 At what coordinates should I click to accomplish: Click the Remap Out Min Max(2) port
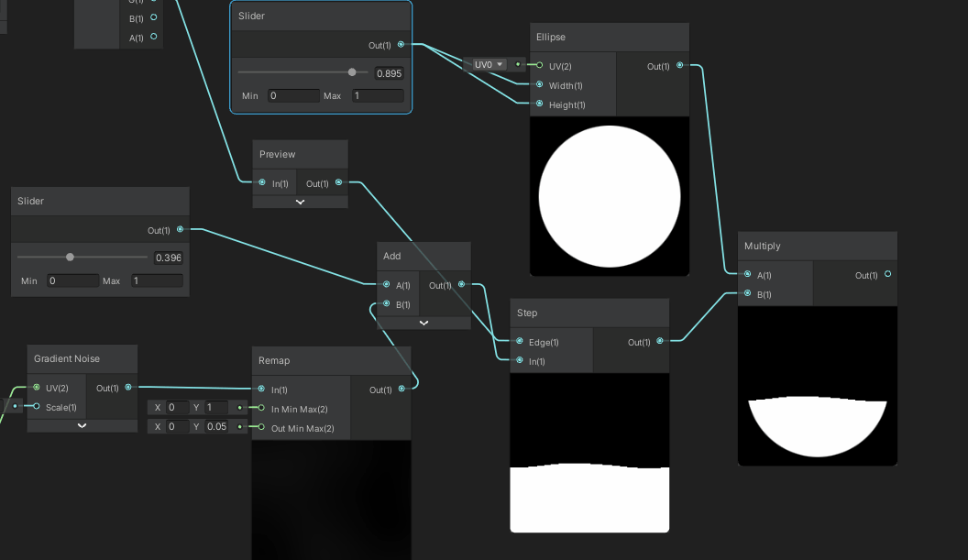coord(262,427)
